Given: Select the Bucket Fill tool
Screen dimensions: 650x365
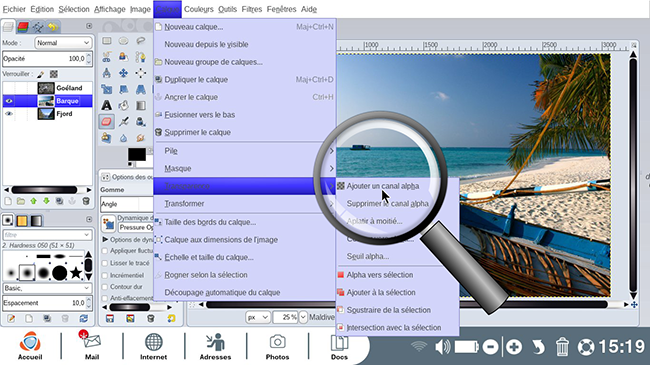Looking at the screenshot, I should click(124, 105).
